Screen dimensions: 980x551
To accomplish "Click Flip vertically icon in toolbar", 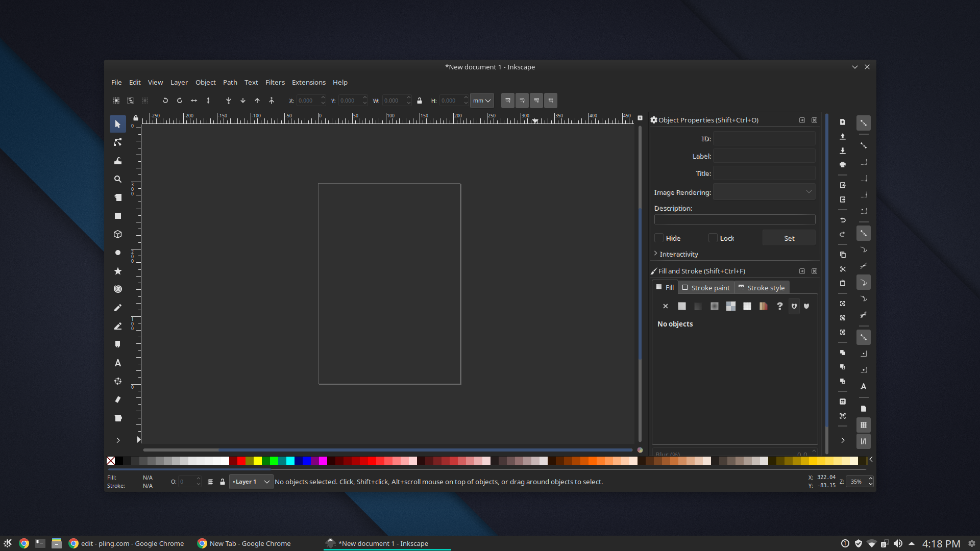I will pos(208,101).
